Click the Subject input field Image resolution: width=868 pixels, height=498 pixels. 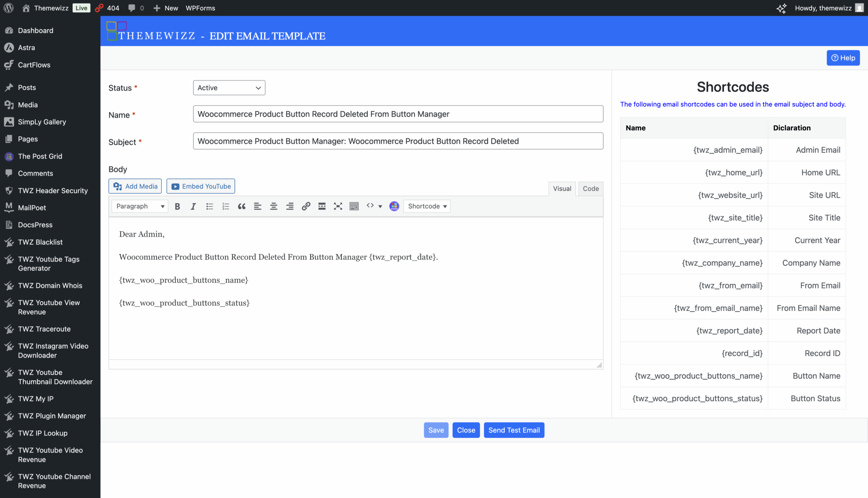coord(398,141)
